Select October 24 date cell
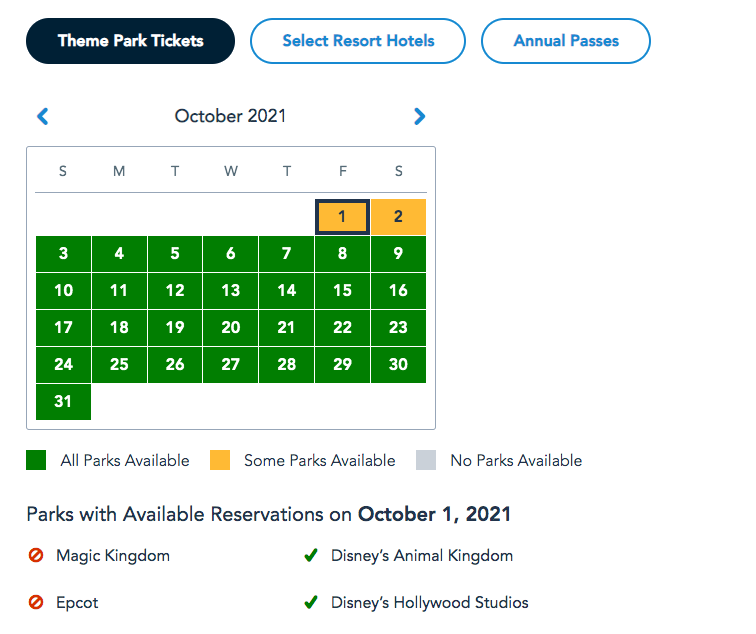The image size is (756, 634). [63, 365]
